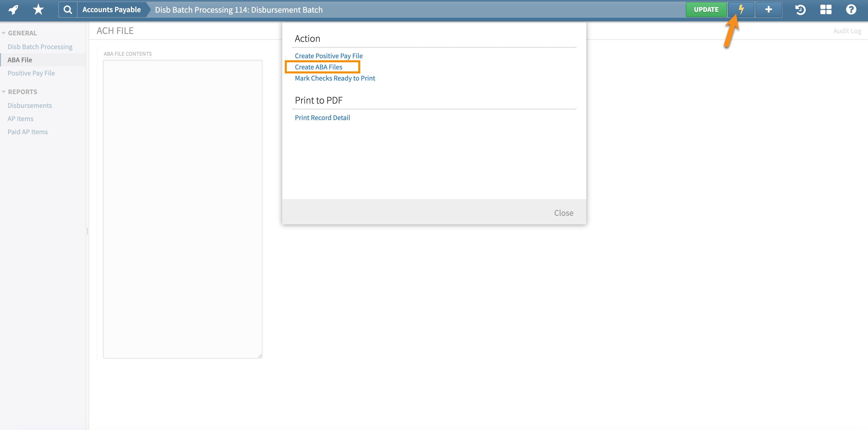Open Positive Pay File sidebar item

[x=31, y=73]
